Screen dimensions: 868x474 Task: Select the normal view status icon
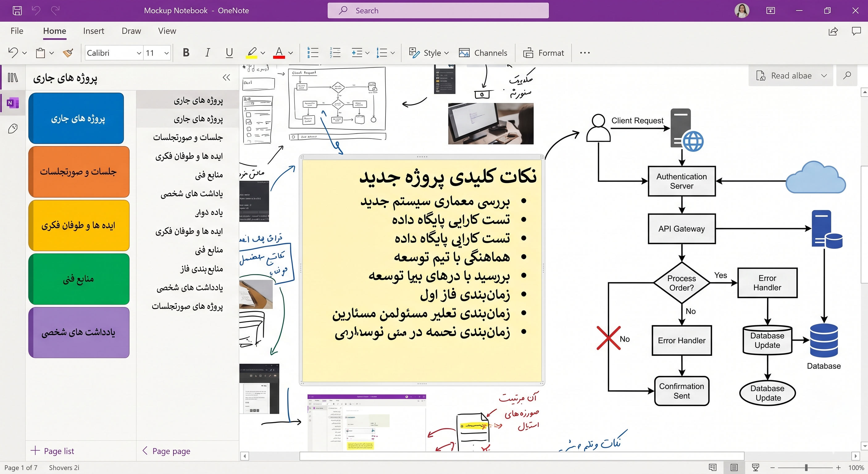[x=734, y=467]
